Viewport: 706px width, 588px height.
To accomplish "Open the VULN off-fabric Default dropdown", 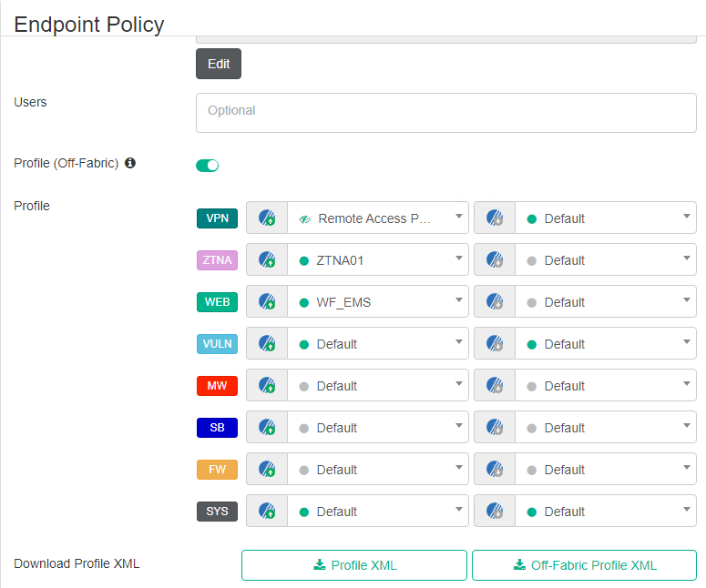I will pos(606,343).
